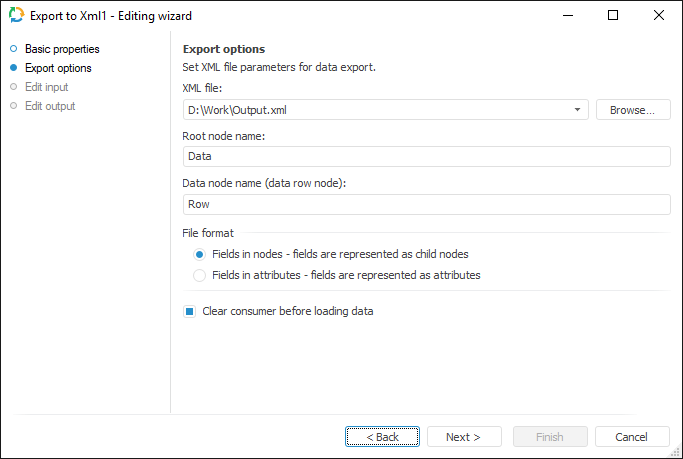The width and height of the screenshot is (683, 459).
Task: Click the Basic properties step bullet icon
Action: click(x=13, y=49)
